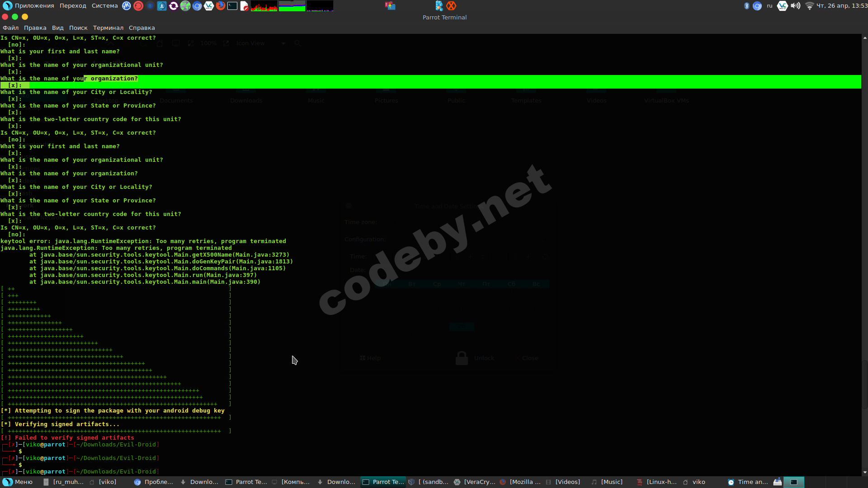Click the Bluetooth tray icon
The width and height of the screenshot is (868, 488).
pos(746,6)
